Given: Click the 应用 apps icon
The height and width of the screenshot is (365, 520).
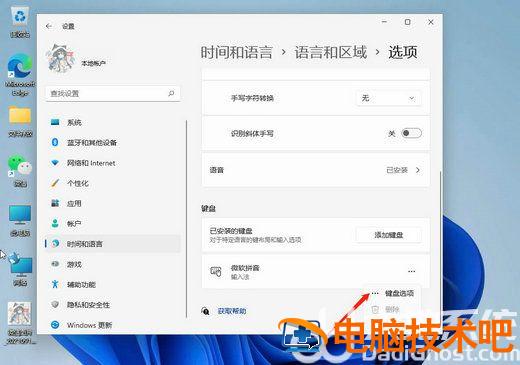Looking at the screenshot, I should tap(55, 203).
